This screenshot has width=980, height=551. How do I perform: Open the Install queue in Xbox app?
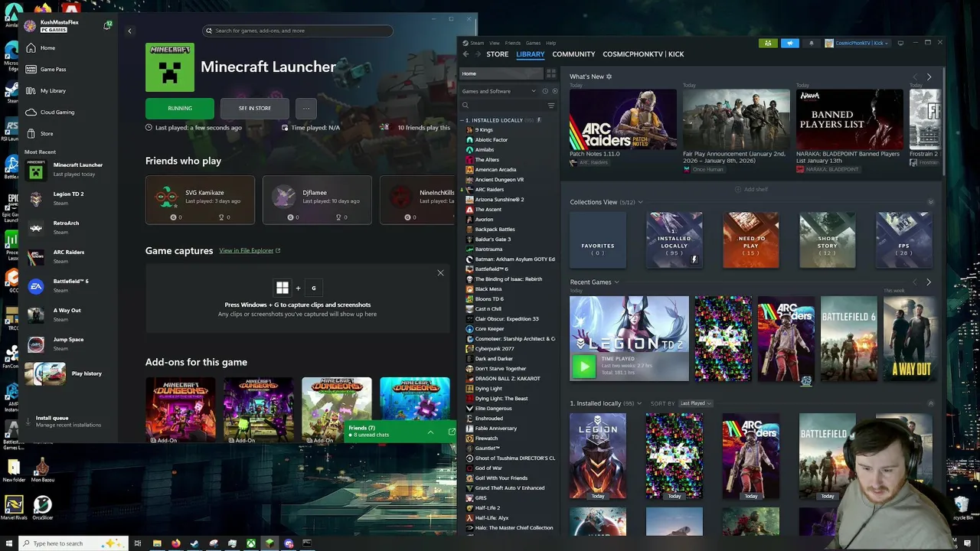pos(63,421)
